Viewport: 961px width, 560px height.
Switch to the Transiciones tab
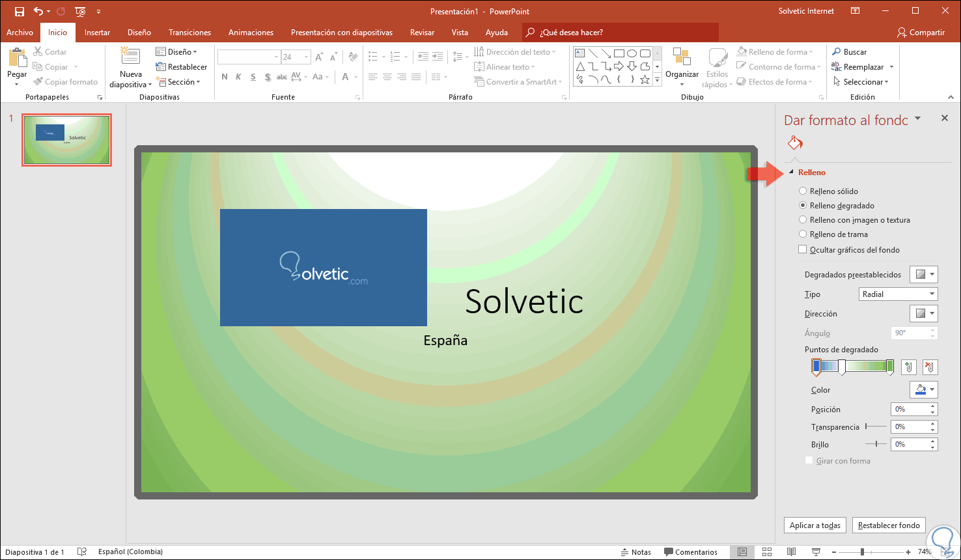coord(189,33)
